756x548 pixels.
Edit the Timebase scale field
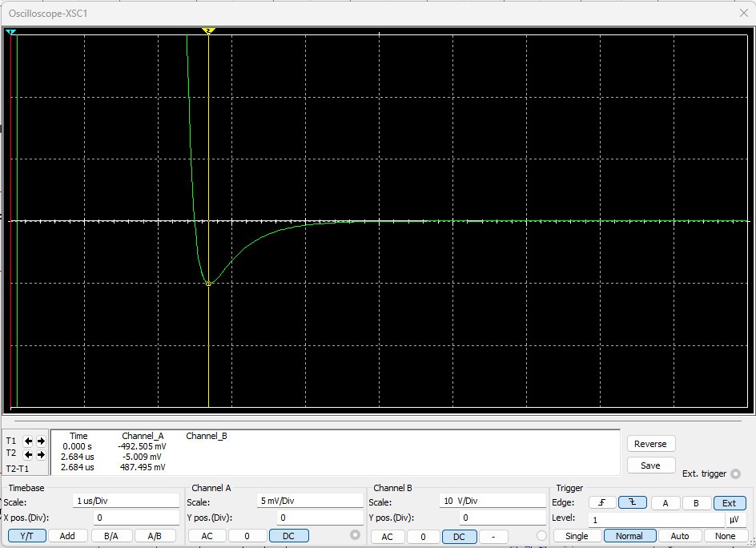[x=126, y=501]
